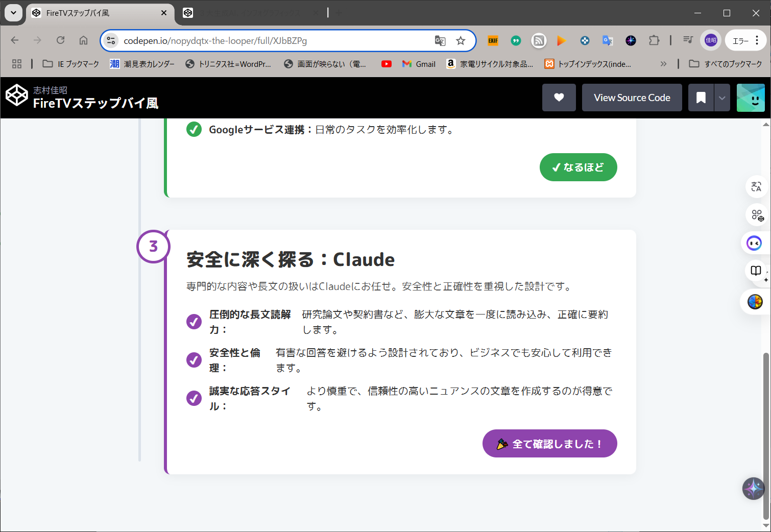Reload the current page
This screenshot has height=532, width=771.
tap(60, 40)
